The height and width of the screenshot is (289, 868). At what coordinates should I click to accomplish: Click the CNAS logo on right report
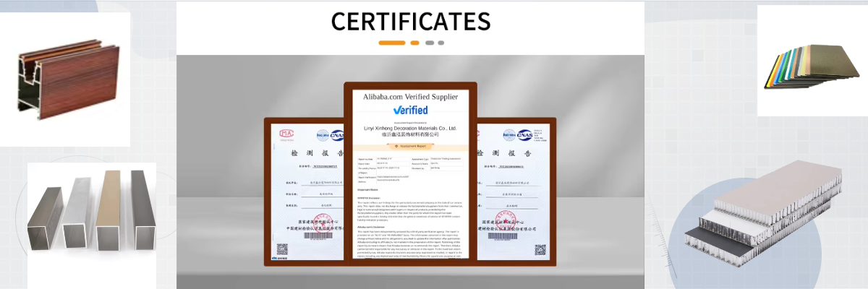coord(526,134)
